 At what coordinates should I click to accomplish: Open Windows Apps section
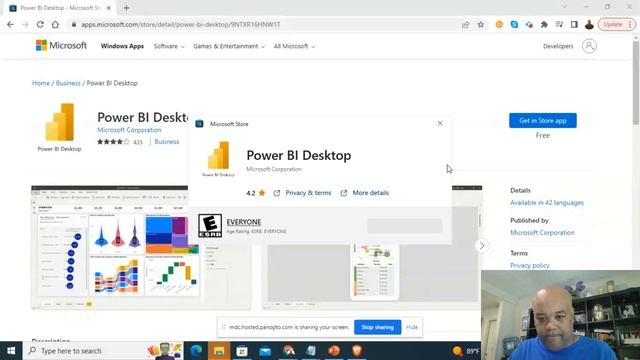click(x=122, y=46)
